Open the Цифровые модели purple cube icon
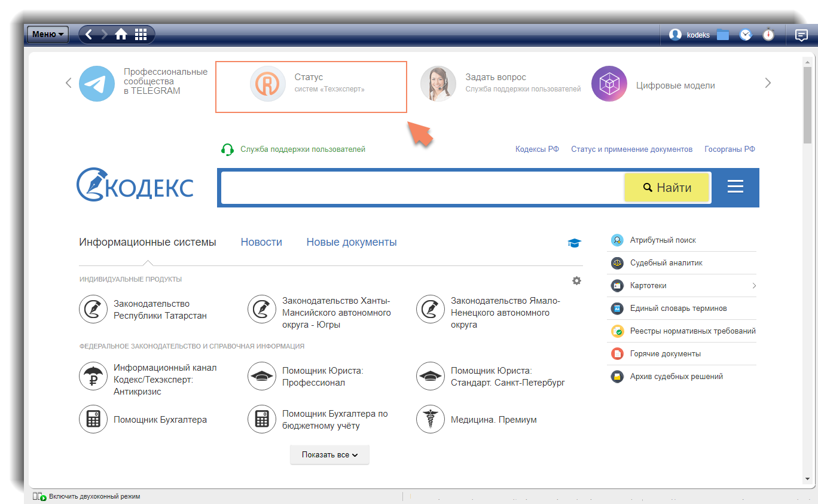 pos(609,84)
